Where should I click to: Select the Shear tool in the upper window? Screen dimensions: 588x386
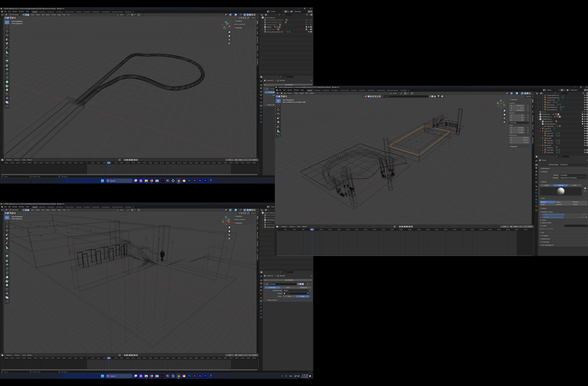tap(7, 102)
